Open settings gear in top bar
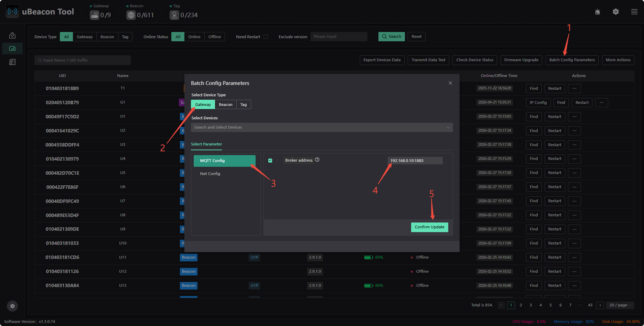Screen dimensions: 644x326 point(616,12)
